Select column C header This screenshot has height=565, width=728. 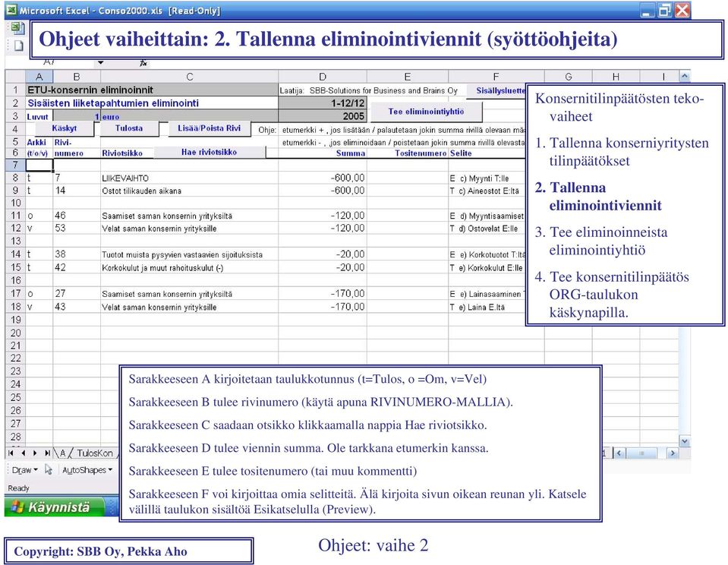[190, 77]
